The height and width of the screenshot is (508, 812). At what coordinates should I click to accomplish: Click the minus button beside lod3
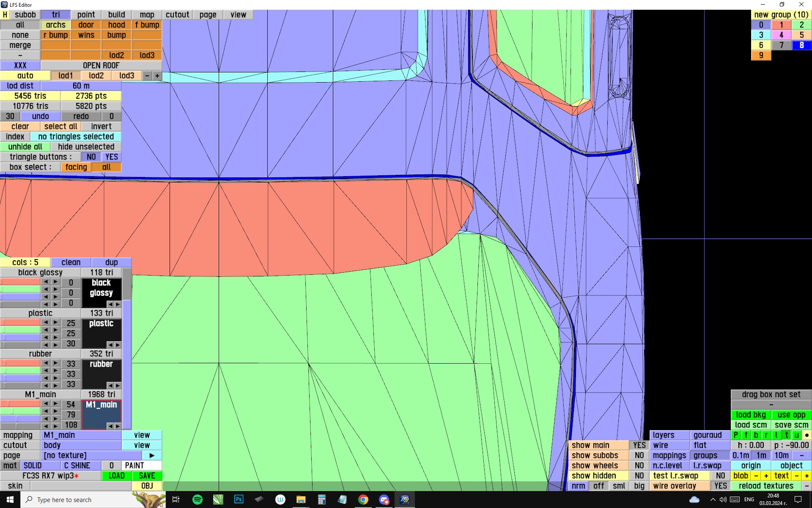click(x=147, y=76)
